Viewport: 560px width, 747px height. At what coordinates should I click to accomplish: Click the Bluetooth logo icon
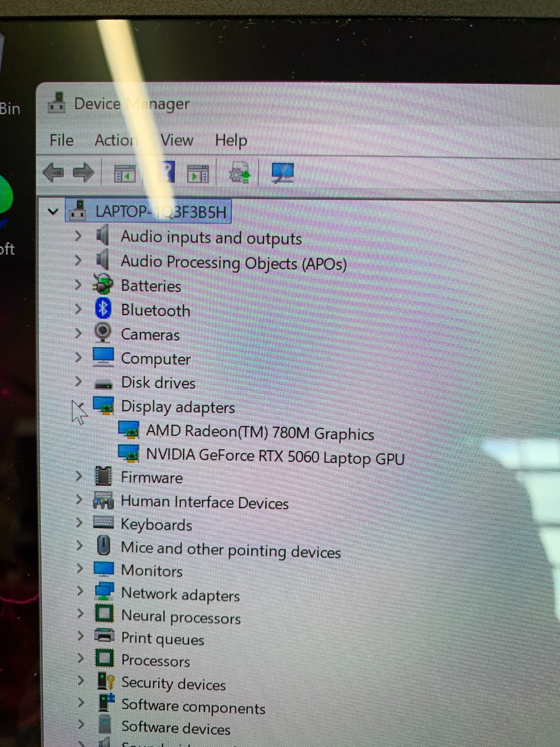[x=103, y=309]
